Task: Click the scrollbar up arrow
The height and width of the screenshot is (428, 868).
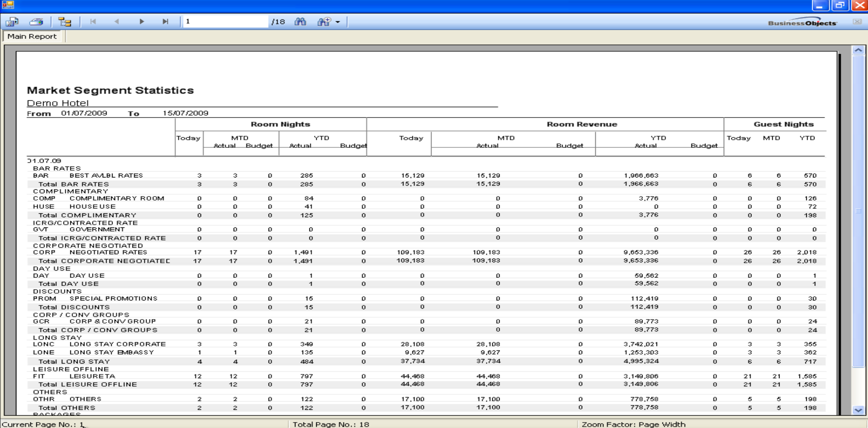Action: pos(858,50)
